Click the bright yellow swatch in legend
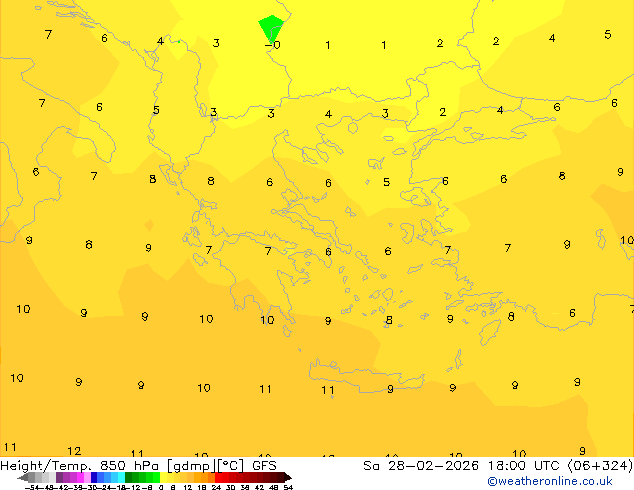Screen dimensions: 634x490 click(163, 477)
